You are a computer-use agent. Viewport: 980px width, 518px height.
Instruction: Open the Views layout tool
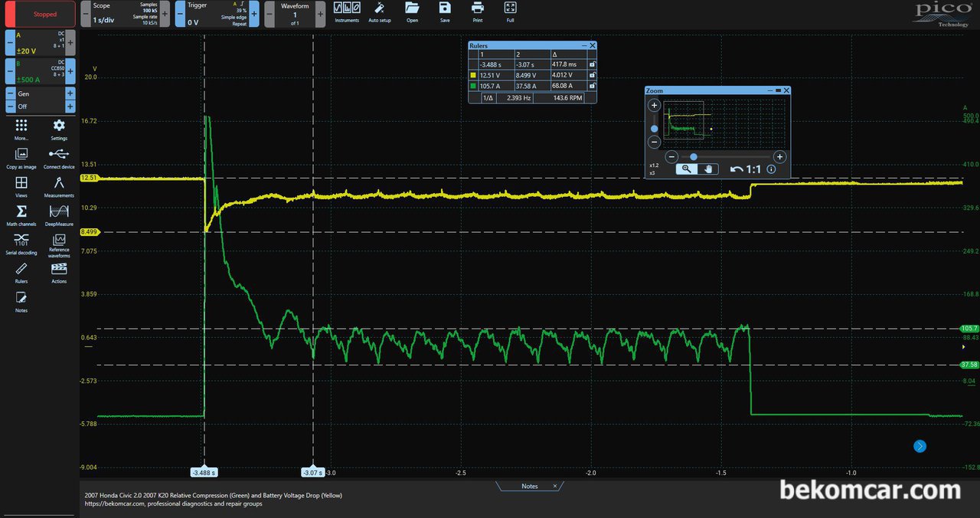point(21,186)
